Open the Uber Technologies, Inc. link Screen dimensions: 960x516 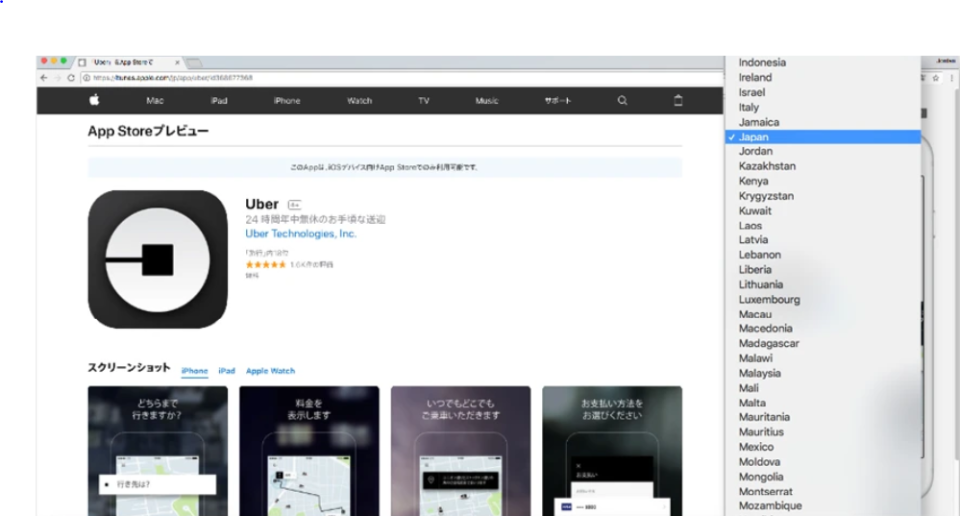coord(301,234)
